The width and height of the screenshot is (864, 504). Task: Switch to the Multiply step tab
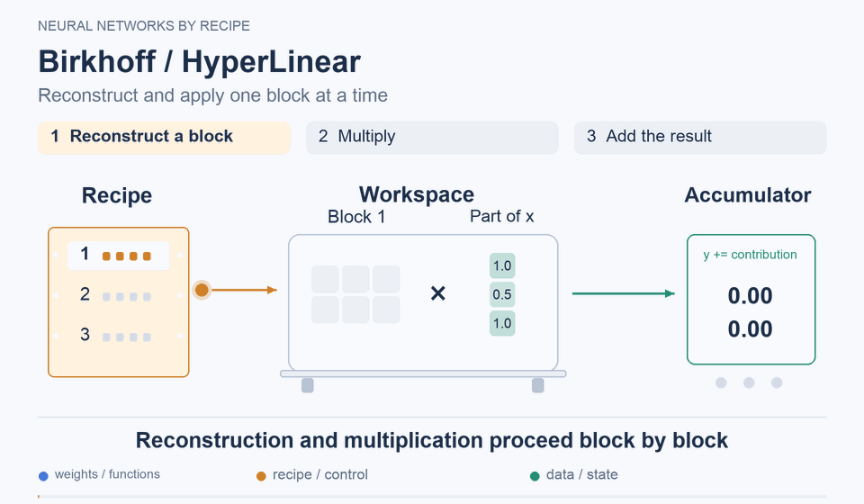point(432,137)
